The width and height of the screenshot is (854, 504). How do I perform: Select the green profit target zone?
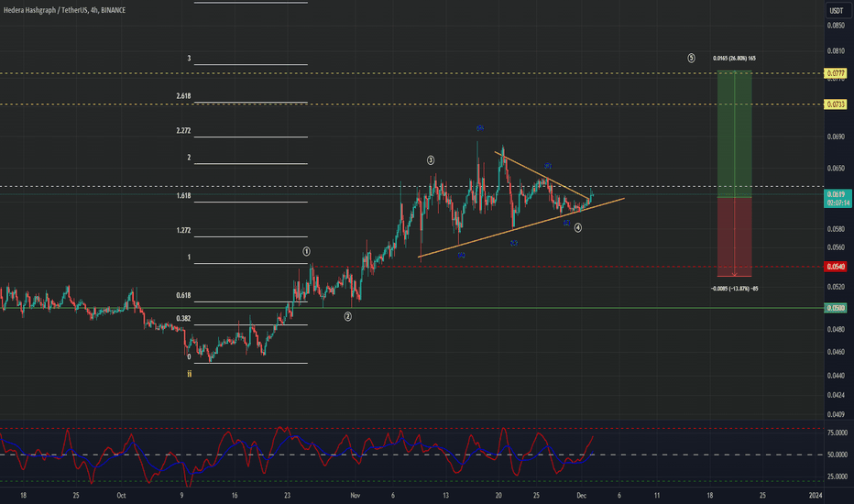pos(734,134)
